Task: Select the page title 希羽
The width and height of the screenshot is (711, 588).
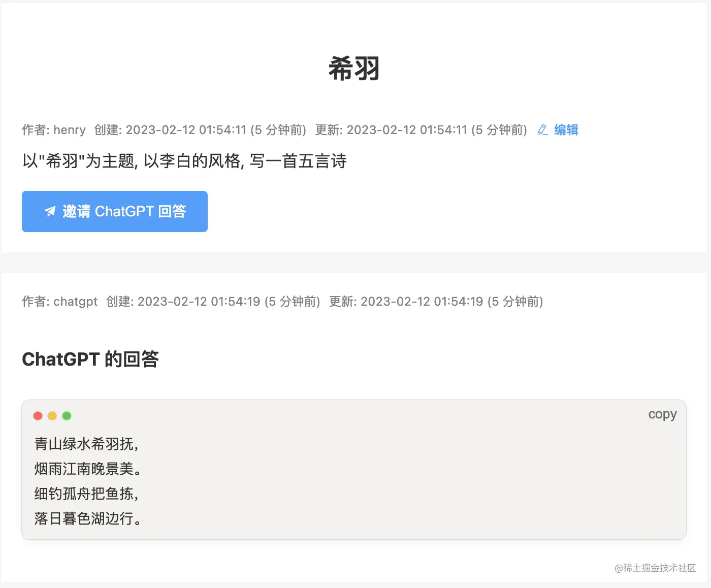Action: click(x=354, y=69)
